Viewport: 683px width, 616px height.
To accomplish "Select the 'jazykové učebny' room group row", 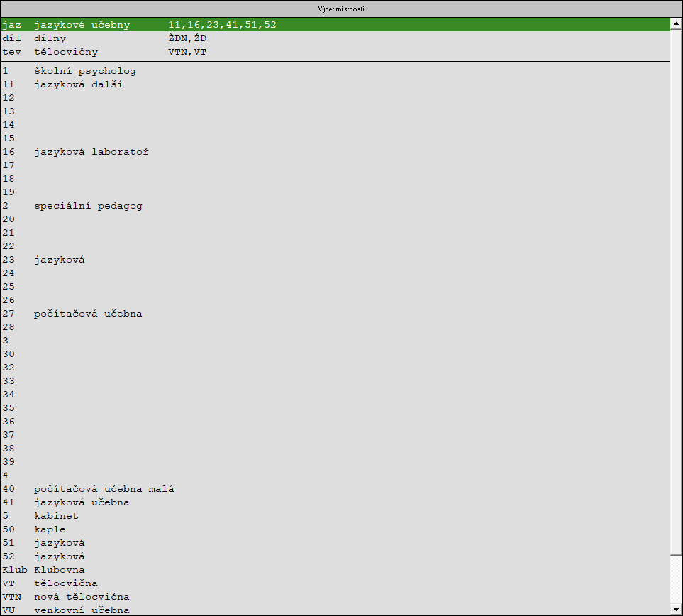I will point(82,25).
